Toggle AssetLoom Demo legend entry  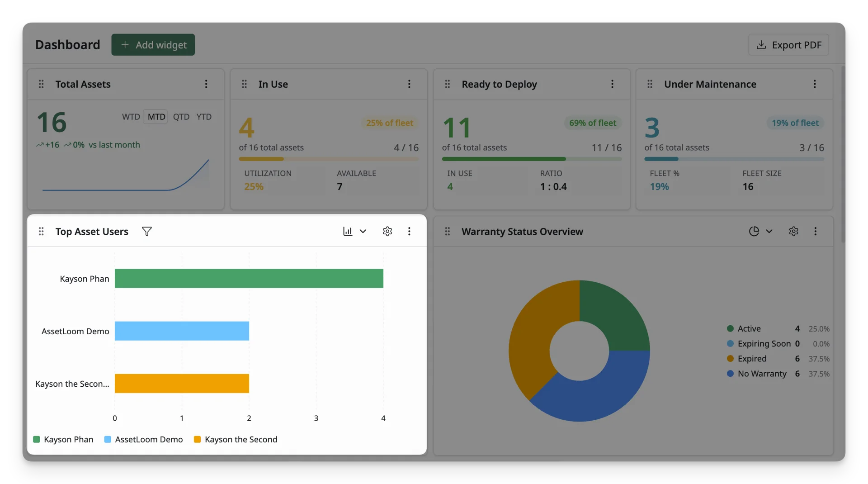(144, 440)
